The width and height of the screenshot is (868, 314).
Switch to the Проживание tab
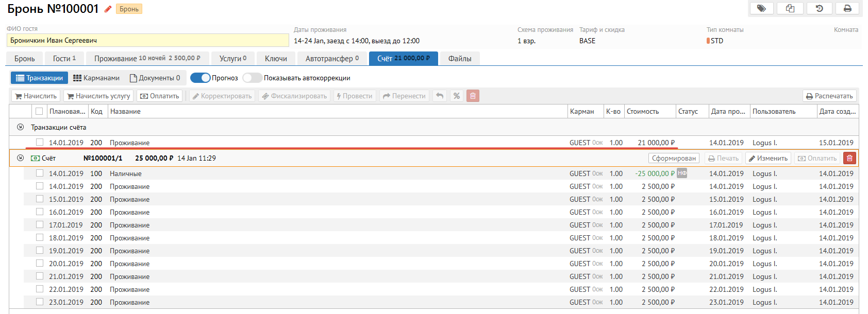[147, 59]
